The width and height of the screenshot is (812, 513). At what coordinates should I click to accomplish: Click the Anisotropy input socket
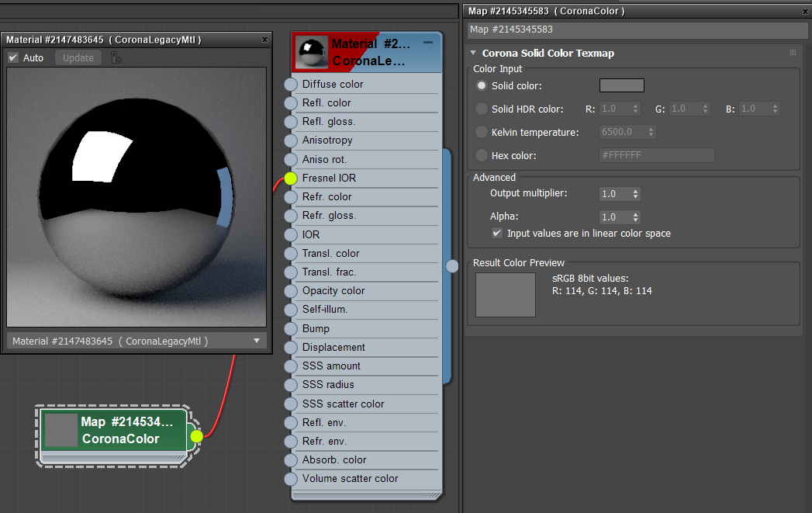291,140
